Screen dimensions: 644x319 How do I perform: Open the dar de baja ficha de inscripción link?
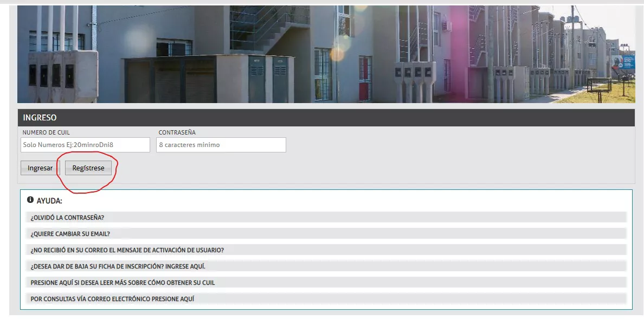(x=118, y=266)
